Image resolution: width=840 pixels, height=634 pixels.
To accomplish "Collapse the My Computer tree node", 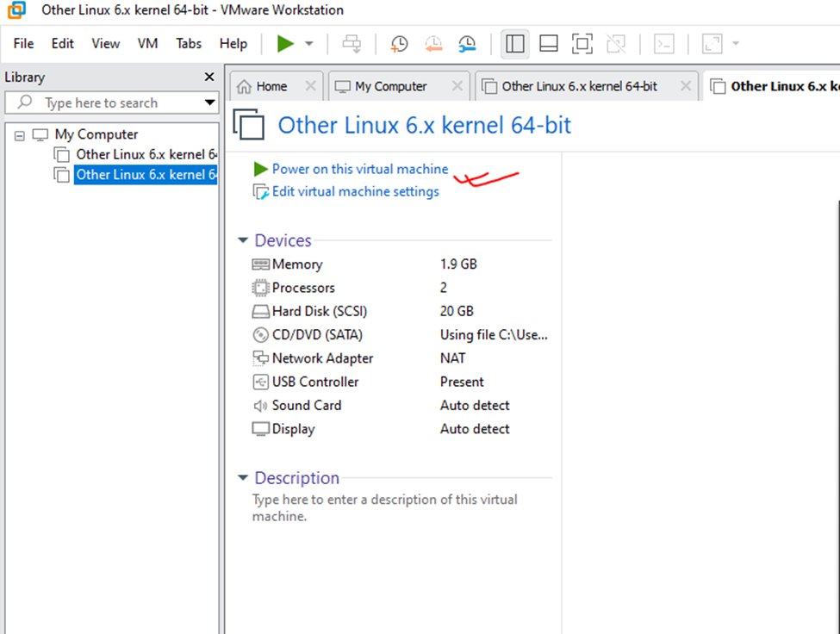I will [x=19, y=135].
